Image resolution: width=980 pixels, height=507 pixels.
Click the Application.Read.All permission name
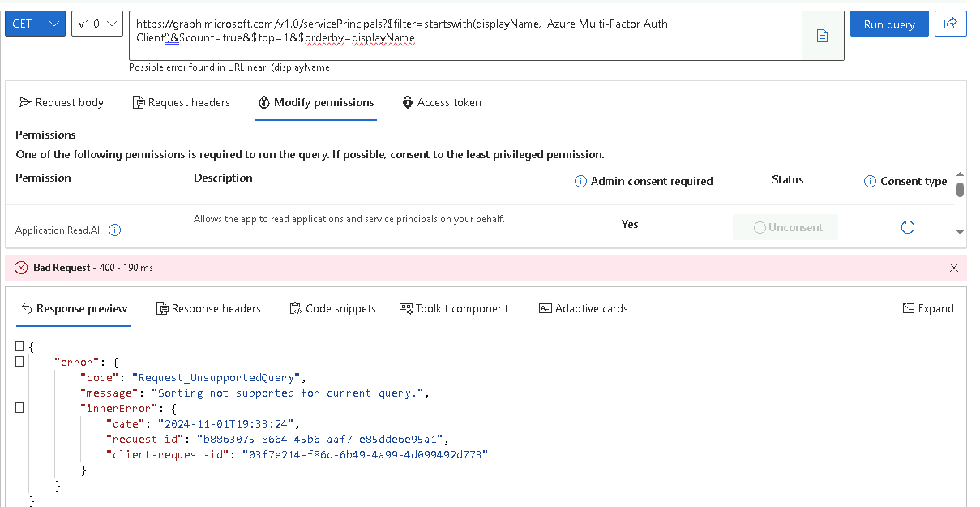(x=59, y=230)
